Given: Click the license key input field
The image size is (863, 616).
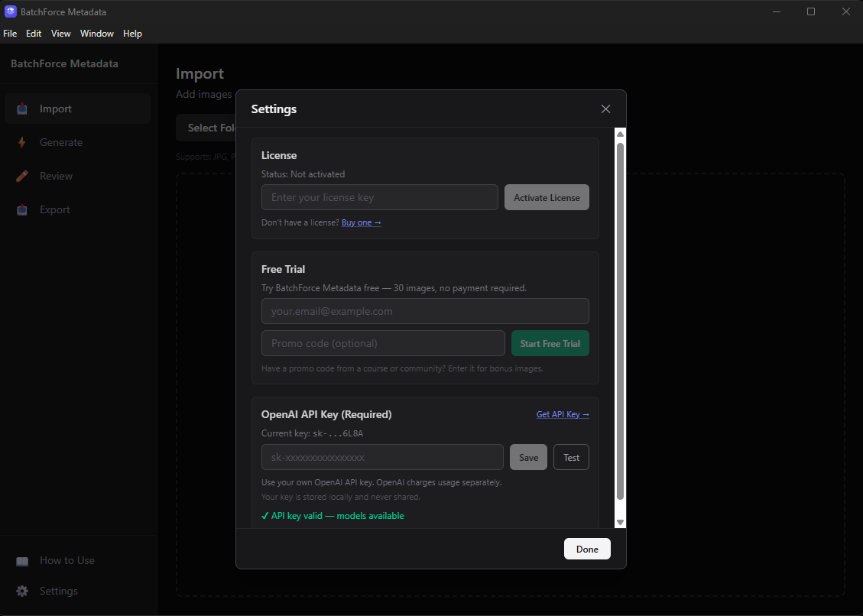Looking at the screenshot, I should tap(380, 197).
